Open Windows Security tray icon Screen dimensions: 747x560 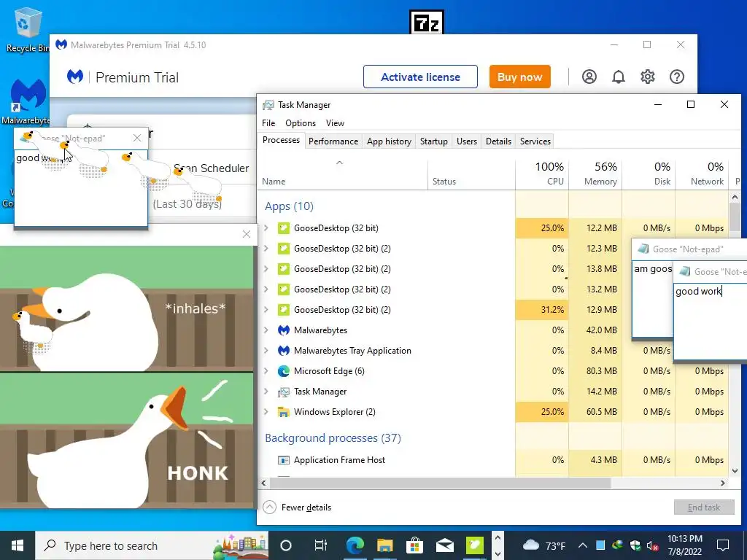(x=635, y=545)
